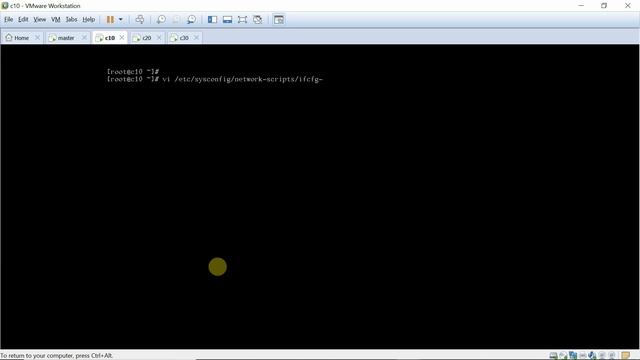Minimize the VMware Workstation window
This screenshot has height=360, width=640.
coord(581,6)
